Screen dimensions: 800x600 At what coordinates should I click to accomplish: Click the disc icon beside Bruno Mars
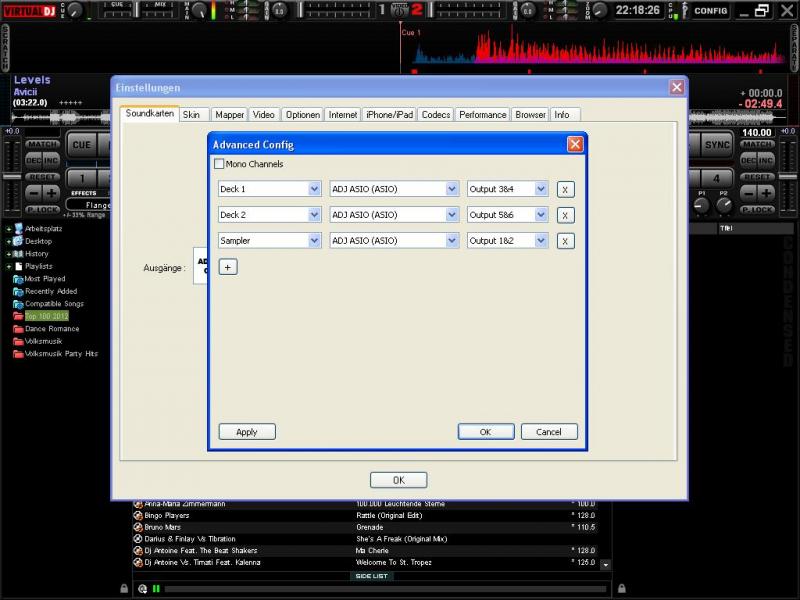pyautogui.click(x=138, y=527)
